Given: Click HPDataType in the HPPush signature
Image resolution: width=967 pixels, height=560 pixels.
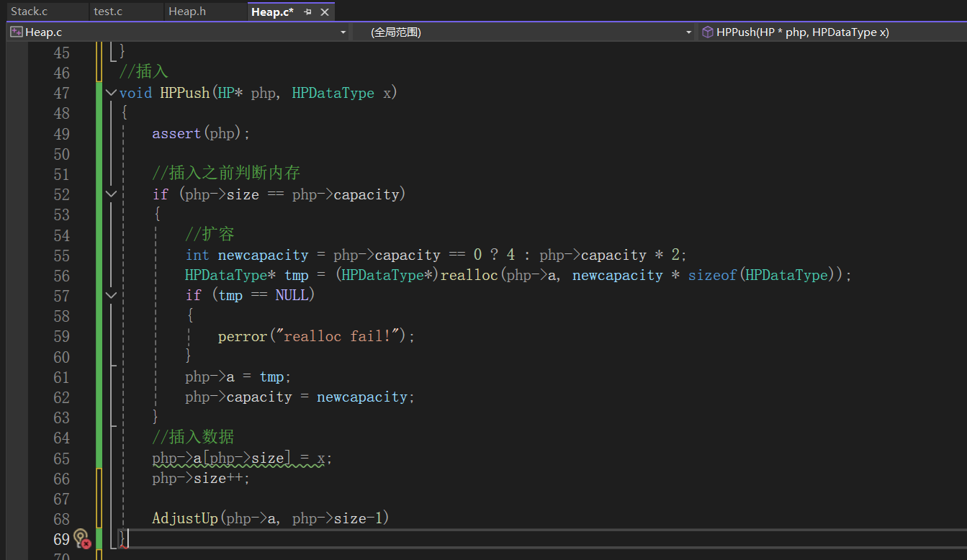Looking at the screenshot, I should pyautogui.click(x=333, y=93).
